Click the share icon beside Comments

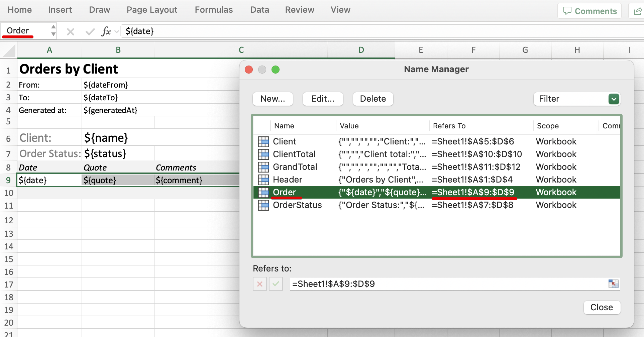637,11
